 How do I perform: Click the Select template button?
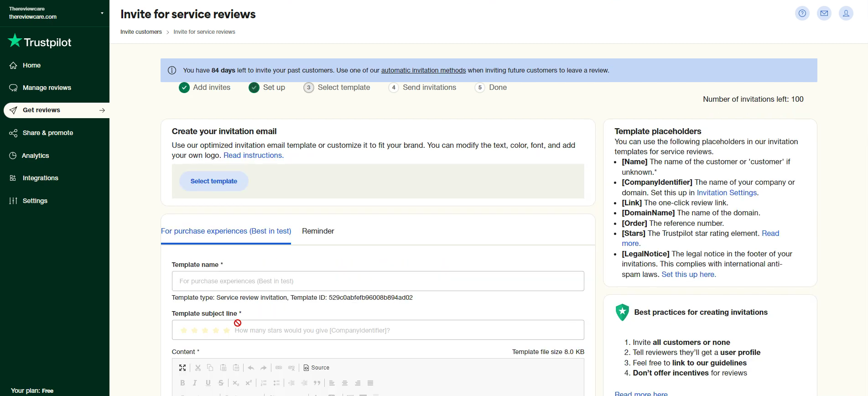(213, 181)
